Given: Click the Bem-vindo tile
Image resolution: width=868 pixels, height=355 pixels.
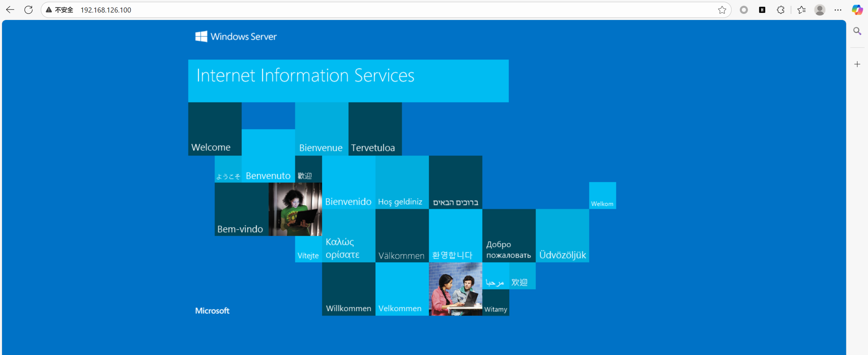Looking at the screenshot, I should [x=242, y=209].
